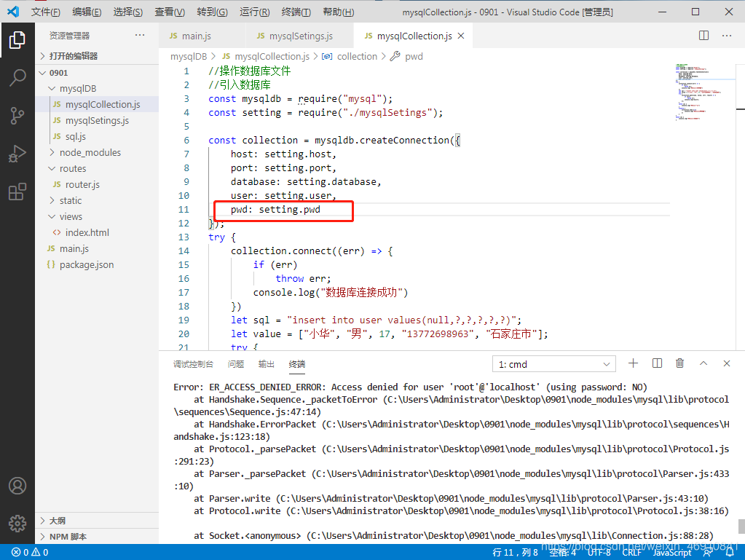Open the Manage gear settings icon
Viewport: 745px width, 560px height.
(x=17, y=523)
